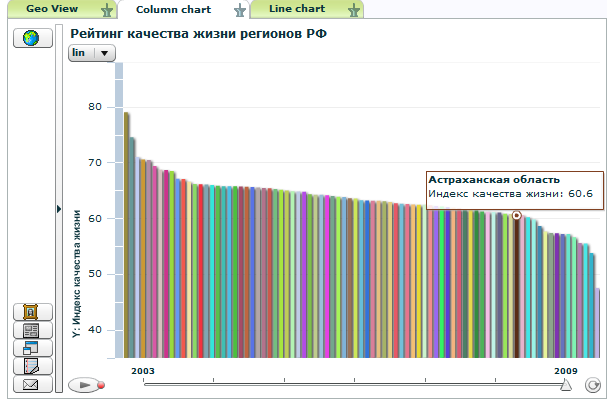Toggle the star icon on Column chart tab
This screenshot has width=608, height=408.
238,10
